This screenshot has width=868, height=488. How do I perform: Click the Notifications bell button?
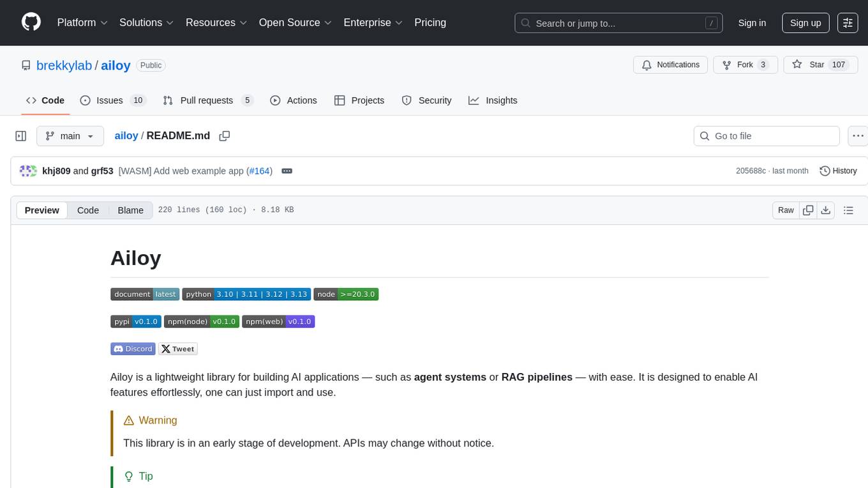coord(671,65)
